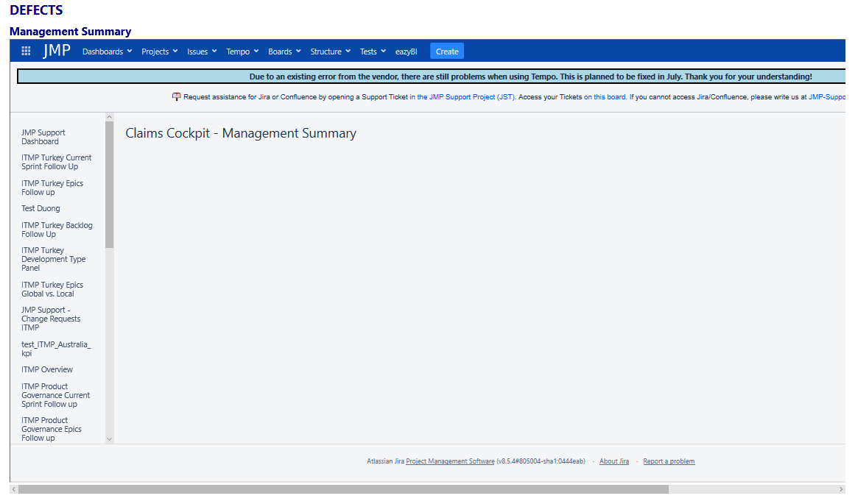Viewport: 858px width, 504px height.
Task: Open JMP Support - Change Requests ITMP
Action: (x=51, y=319)
